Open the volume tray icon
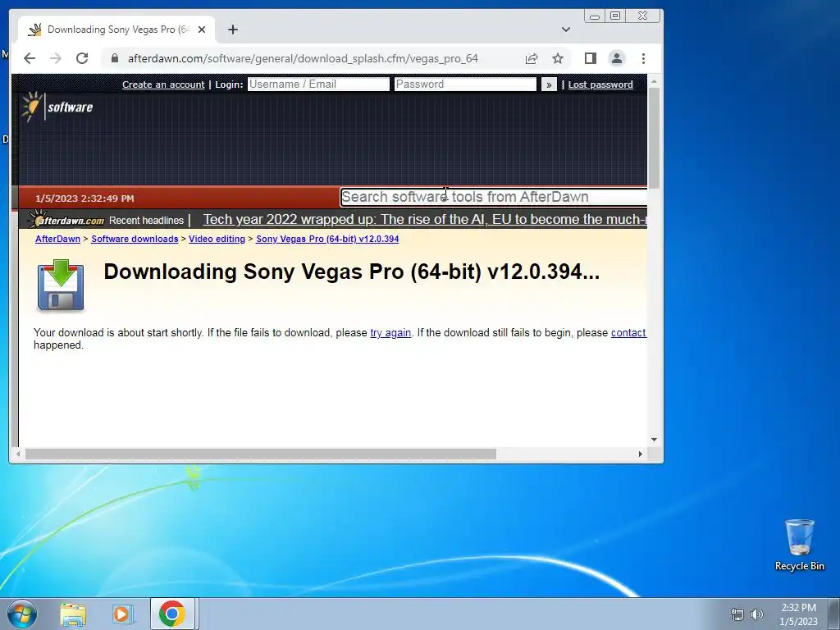840x630 pixels. [757, 614]
